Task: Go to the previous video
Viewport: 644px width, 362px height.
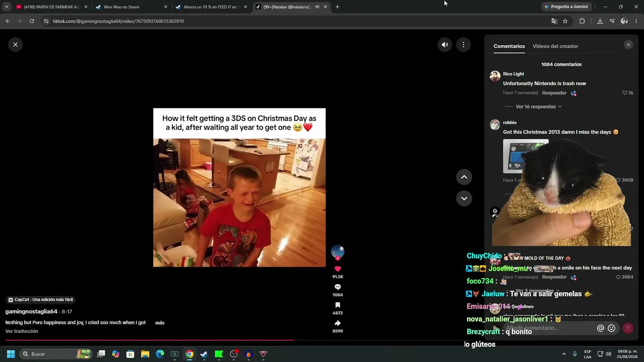Action: pyautogui.click(x=464, y=177)
